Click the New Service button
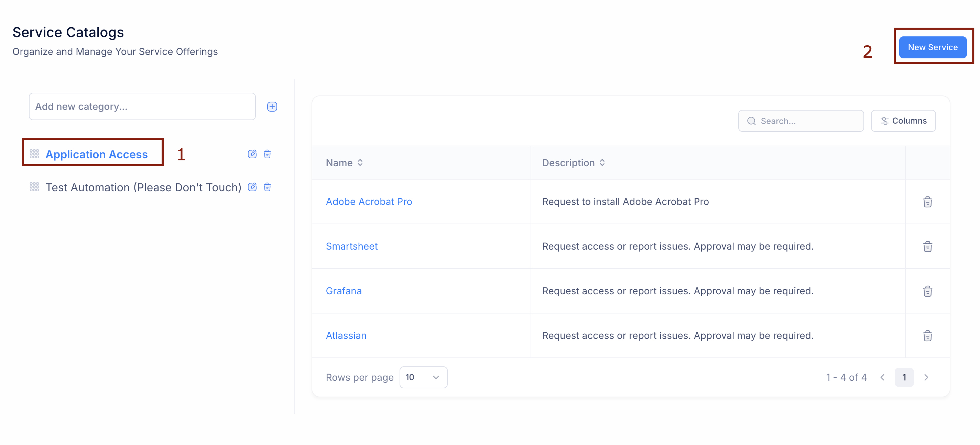The height and width of the screenshot is (445, 980). pos(933,47)
